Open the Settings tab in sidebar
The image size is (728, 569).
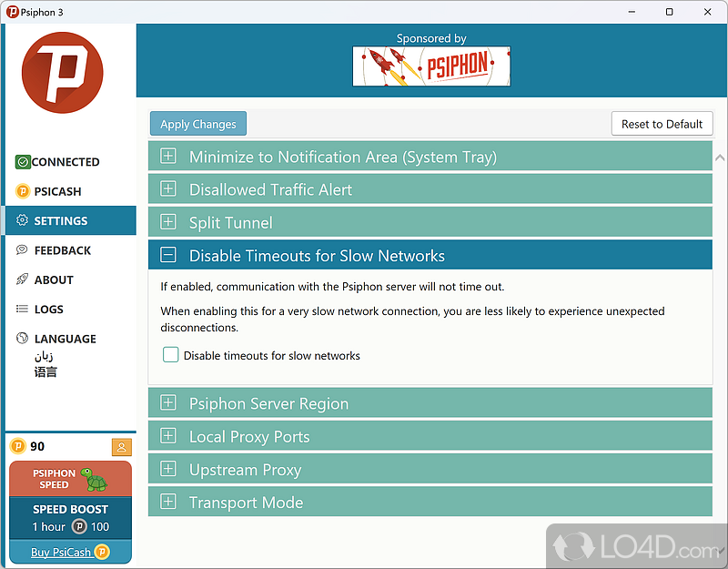[61, 221]
